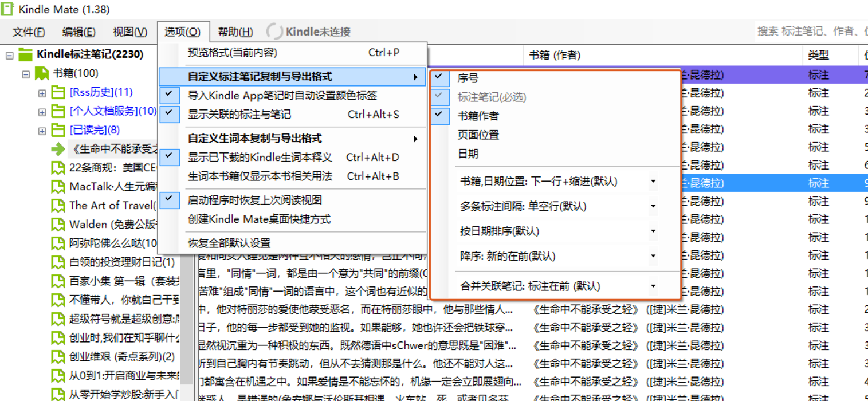Click the green Kindle标注笔记 folder icon
Viewport: 868px width, 401px height.
[25, 55]
